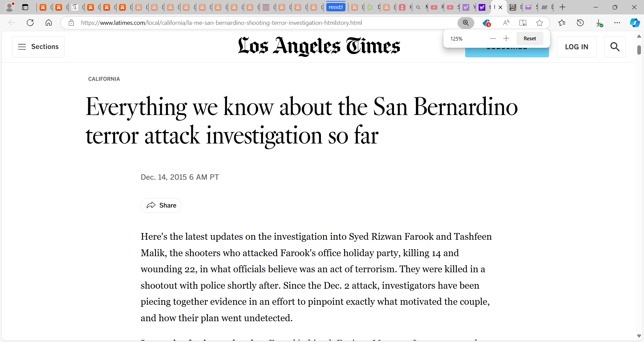Reload the page with the refresh icon

[x=30, y=23]
